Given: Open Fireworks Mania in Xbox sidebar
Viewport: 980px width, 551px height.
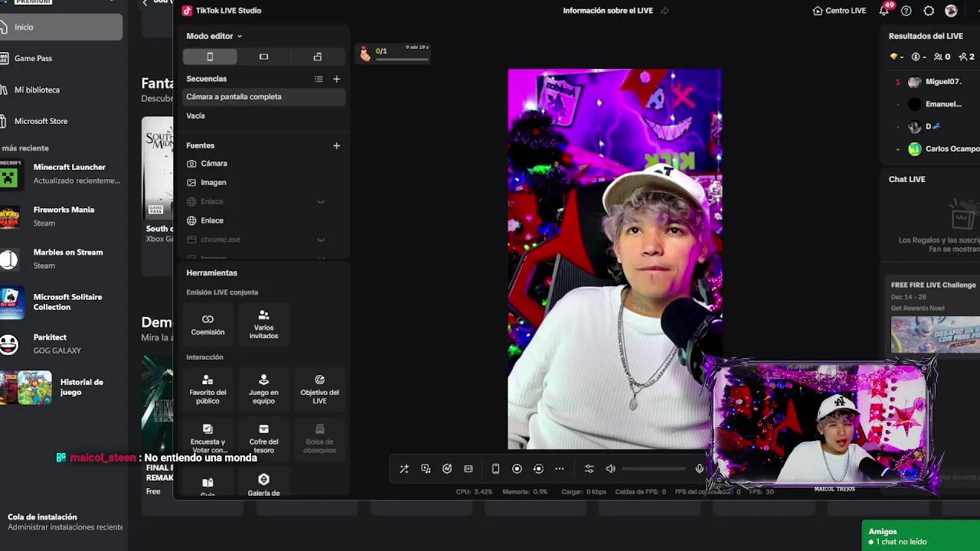Looking at the screenshot, I should [61, 217].
